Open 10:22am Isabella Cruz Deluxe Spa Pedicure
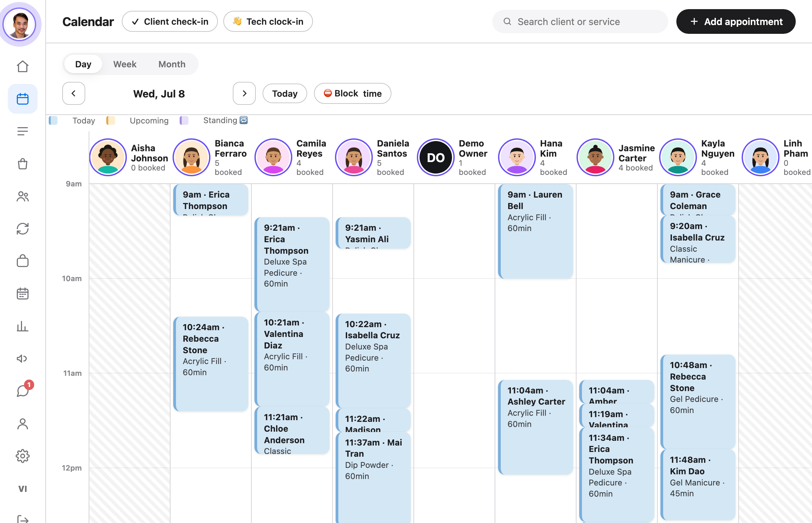Viewport: 812px width, 523px height. coord(373,361)
